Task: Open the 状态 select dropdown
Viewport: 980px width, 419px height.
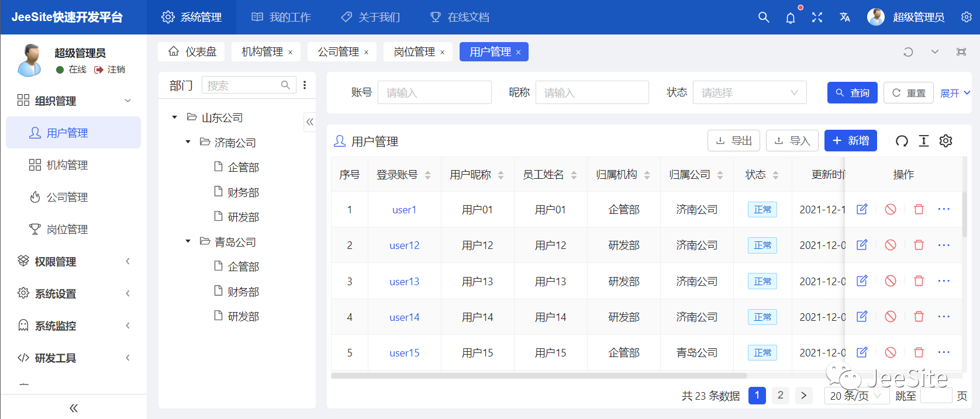Action: coord(750,92)
